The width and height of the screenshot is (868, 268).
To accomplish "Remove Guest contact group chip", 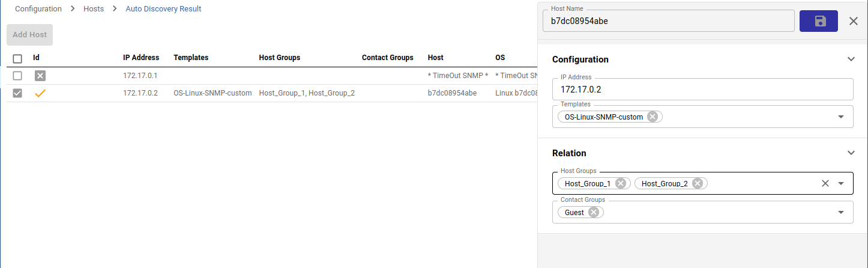I will click(x=594, y=212).
